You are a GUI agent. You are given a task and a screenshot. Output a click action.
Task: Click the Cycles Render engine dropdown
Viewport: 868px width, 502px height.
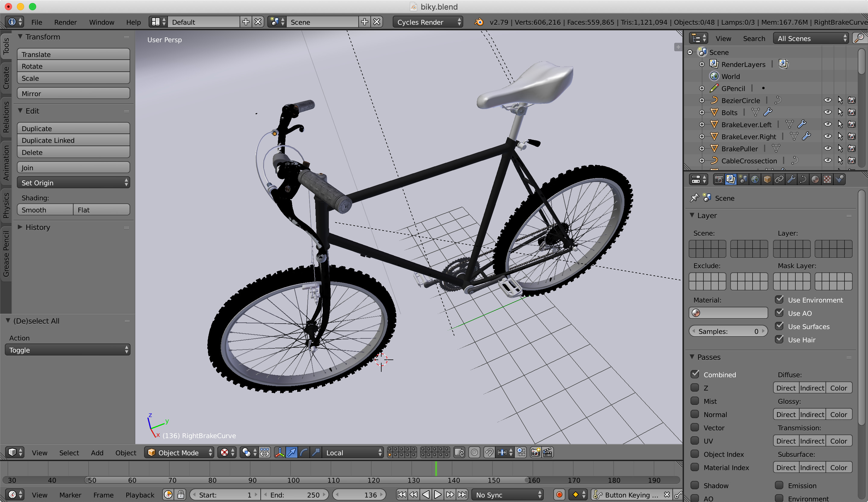pos(427,22)
